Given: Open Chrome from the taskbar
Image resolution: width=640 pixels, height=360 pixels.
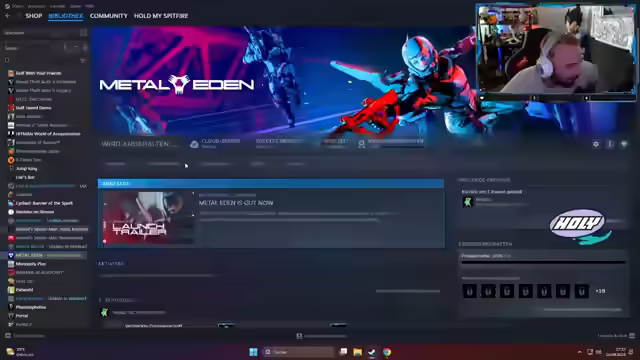Looking at the screenshot, I should (387, 352).
